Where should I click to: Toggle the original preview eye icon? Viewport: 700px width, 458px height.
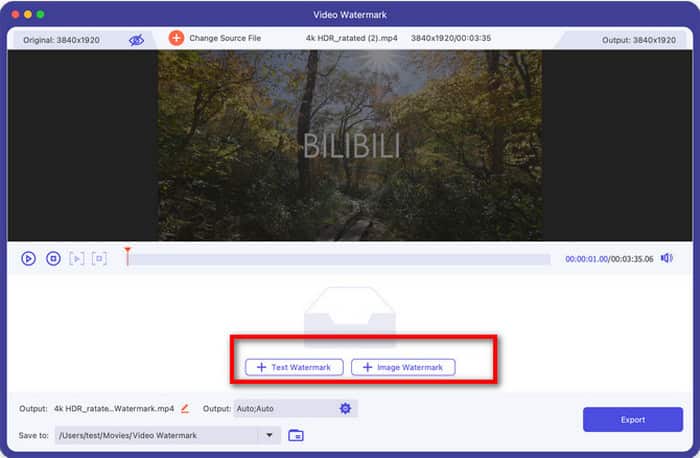coord(136,40)
